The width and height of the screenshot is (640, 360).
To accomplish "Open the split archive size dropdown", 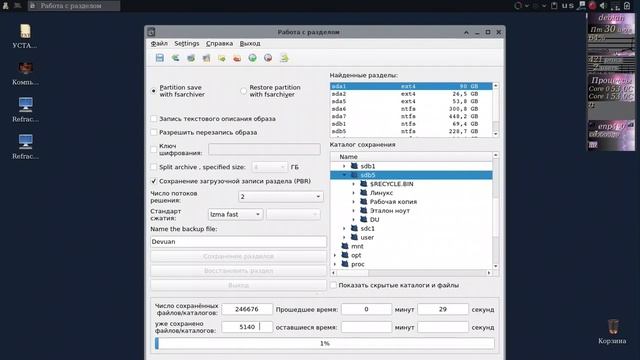I will [x=269, y=167].
